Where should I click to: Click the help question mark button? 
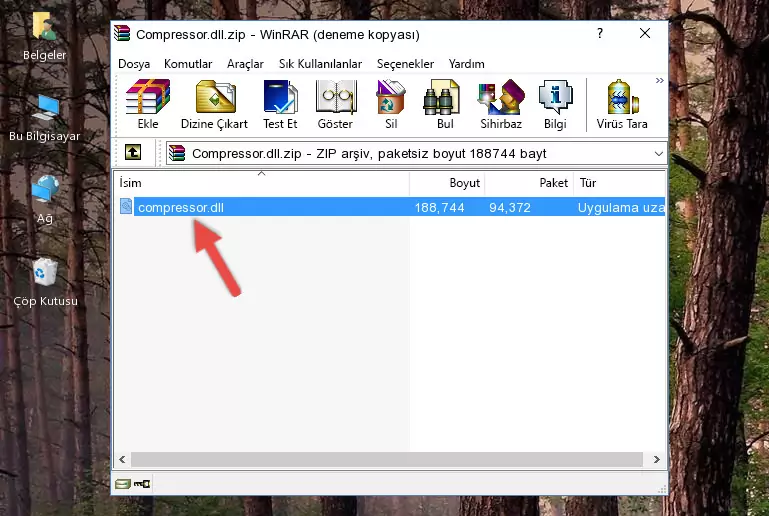click(600, 33)
